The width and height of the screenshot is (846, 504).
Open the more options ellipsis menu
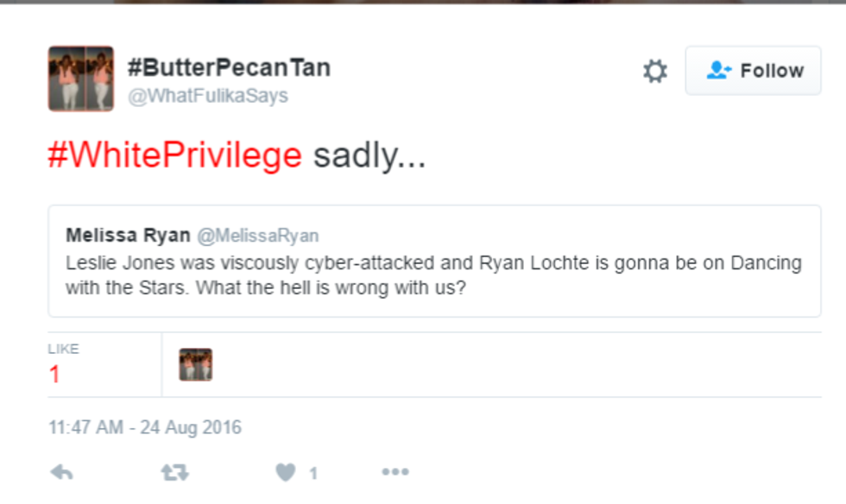click(x=395, y=472)
